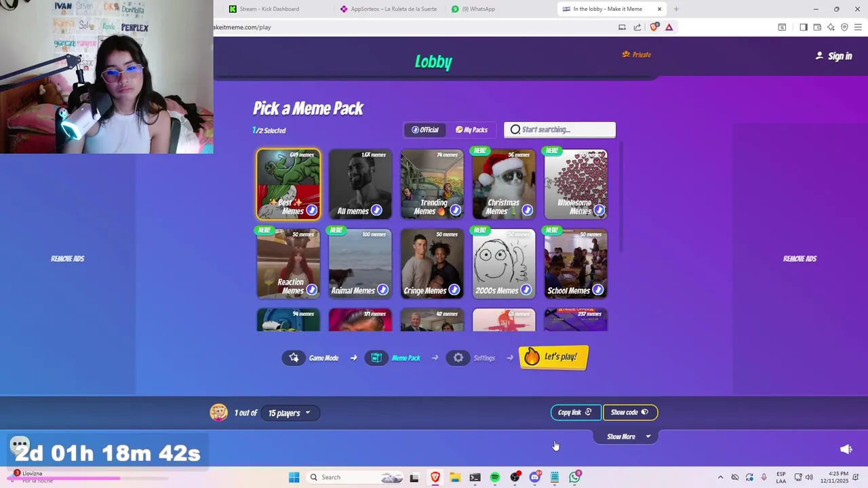Expand the 15 players dropdown
The image size is (868, 488).
pyautogui.click(x=290, y=413)
